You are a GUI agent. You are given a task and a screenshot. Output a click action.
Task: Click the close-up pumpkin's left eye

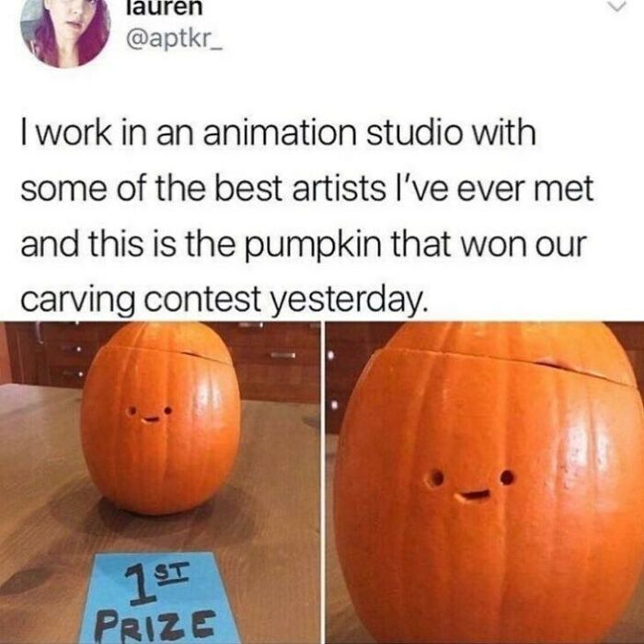click(435, 478)
